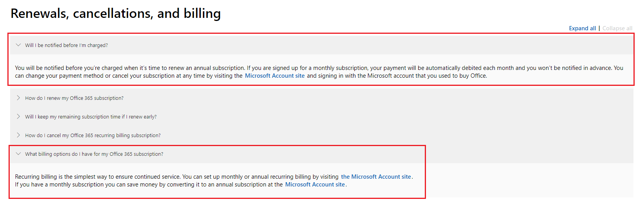Click the 'Renewals, cancellations, and billing' heading
The height and width of the screenshot is (209, 644).
point(116,14)
